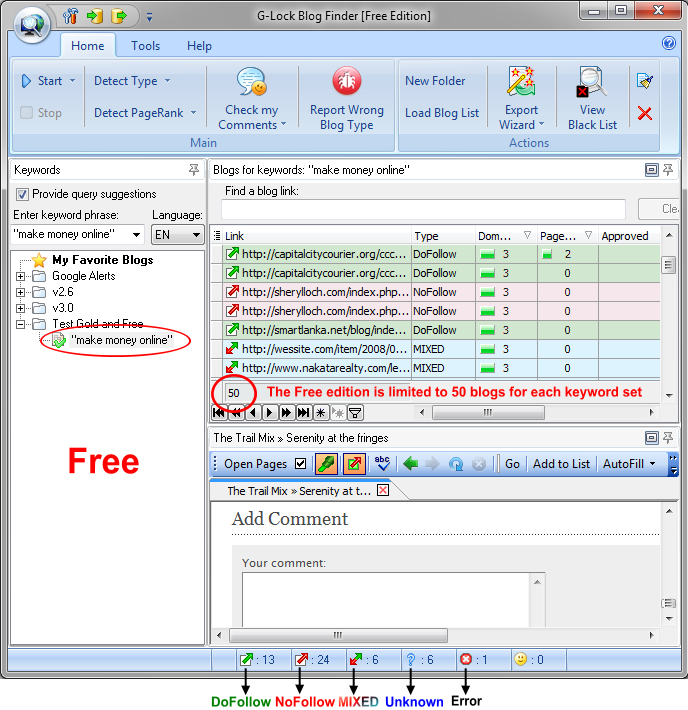
Task: Click the blog list horizontal scrollbar thumb
Action: (x=488, y=413)
